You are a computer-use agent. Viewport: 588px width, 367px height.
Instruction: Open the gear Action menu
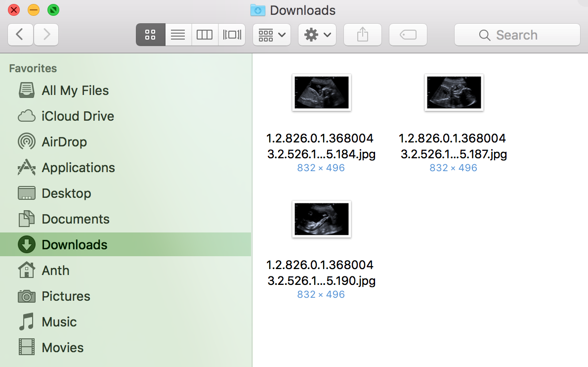pyautogui.click(x=317, y=35)
